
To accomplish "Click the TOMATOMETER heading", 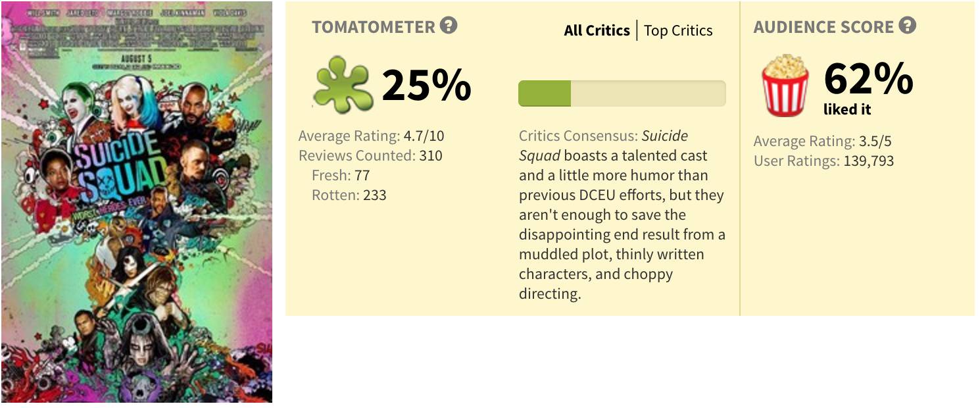I will coord(374,27).
